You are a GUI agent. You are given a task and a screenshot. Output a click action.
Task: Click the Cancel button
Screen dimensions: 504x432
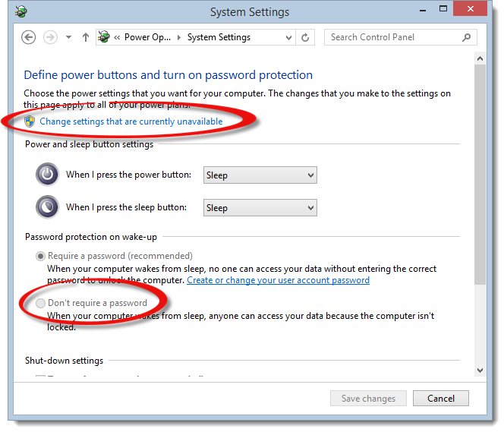[x=441, y=399]
